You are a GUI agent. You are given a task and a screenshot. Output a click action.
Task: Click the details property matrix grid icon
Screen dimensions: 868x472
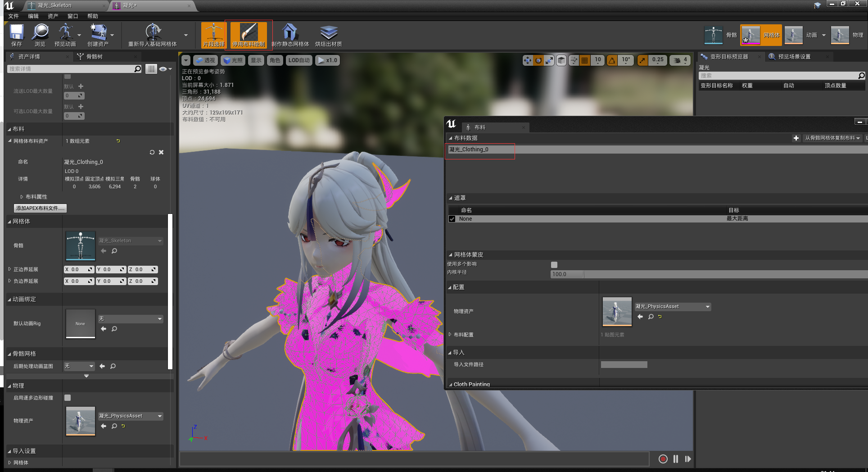pyautogui.click(x=151, y=69)
